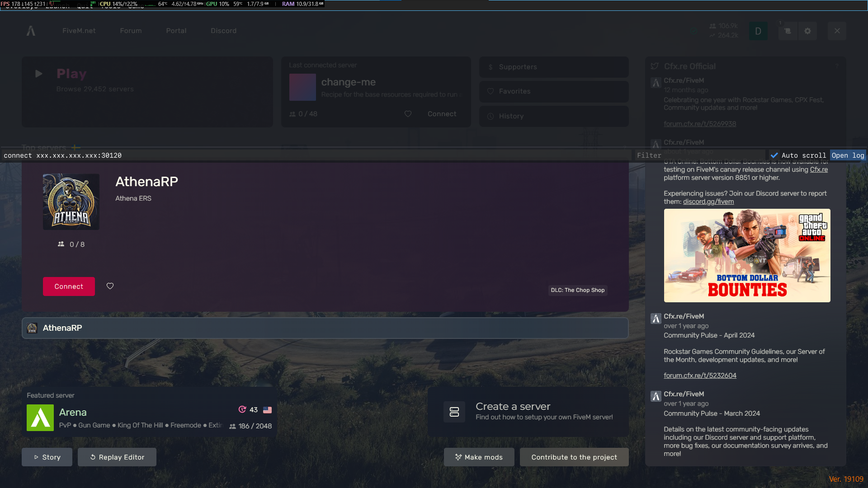This screenshot has height=488, width=868.
Task: Click the user avatar D icon
Action: [758, 31]
